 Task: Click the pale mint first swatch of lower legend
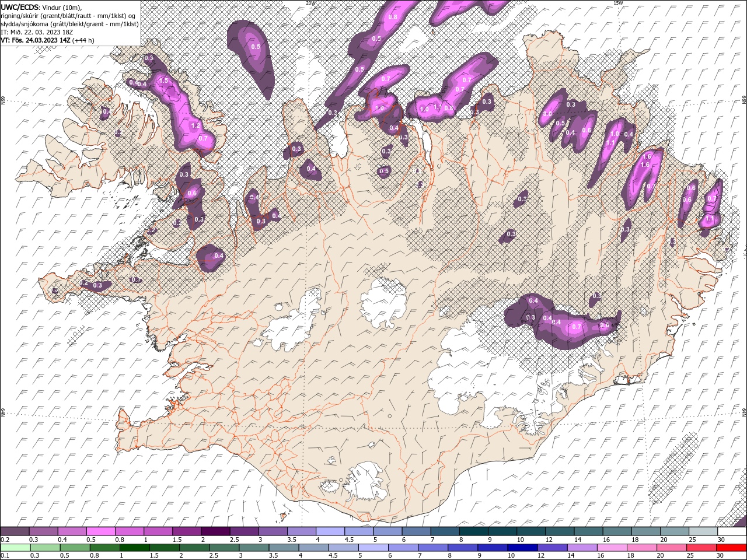point(15,548)
